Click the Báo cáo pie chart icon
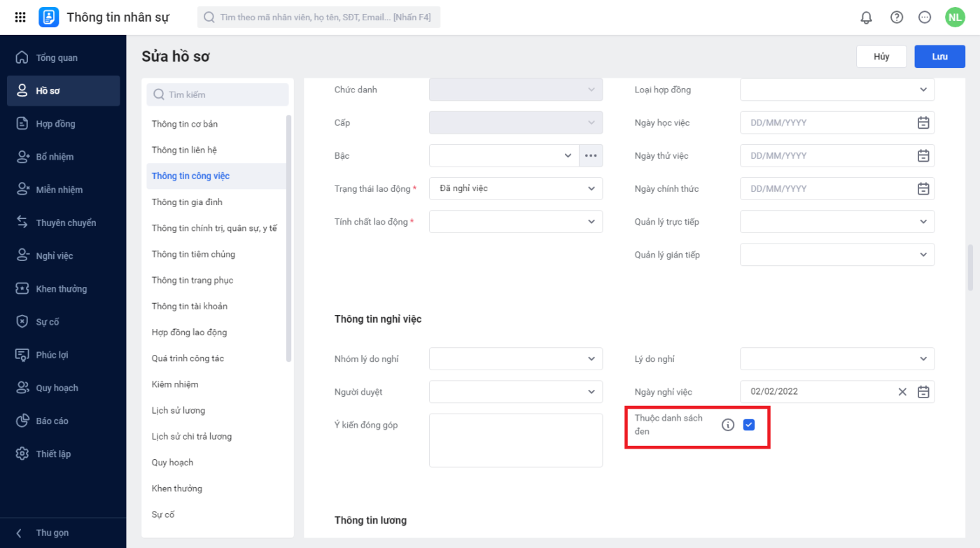 pos(22,421)
